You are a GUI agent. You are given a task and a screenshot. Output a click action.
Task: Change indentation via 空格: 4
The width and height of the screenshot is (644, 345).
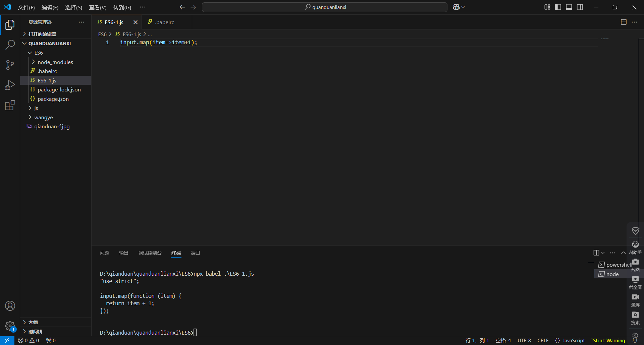click(x=503, y=340)
